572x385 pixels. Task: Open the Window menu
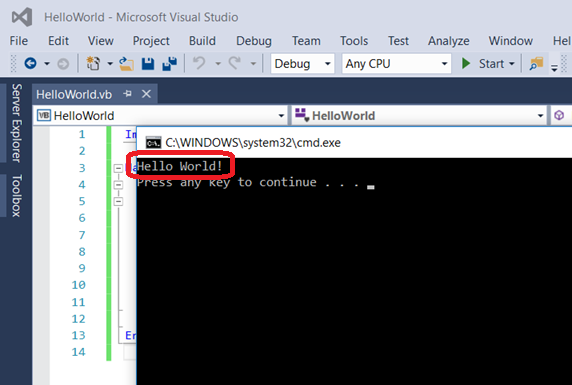511,41
